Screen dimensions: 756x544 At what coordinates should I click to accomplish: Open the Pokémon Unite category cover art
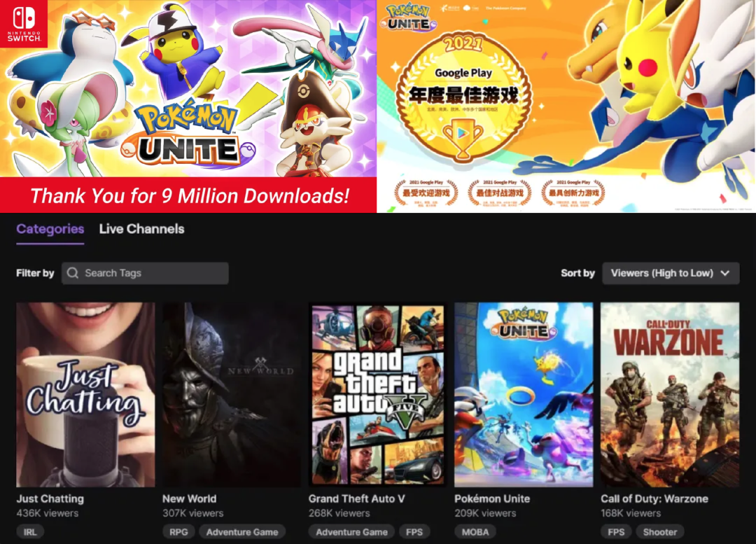(524, 394)
